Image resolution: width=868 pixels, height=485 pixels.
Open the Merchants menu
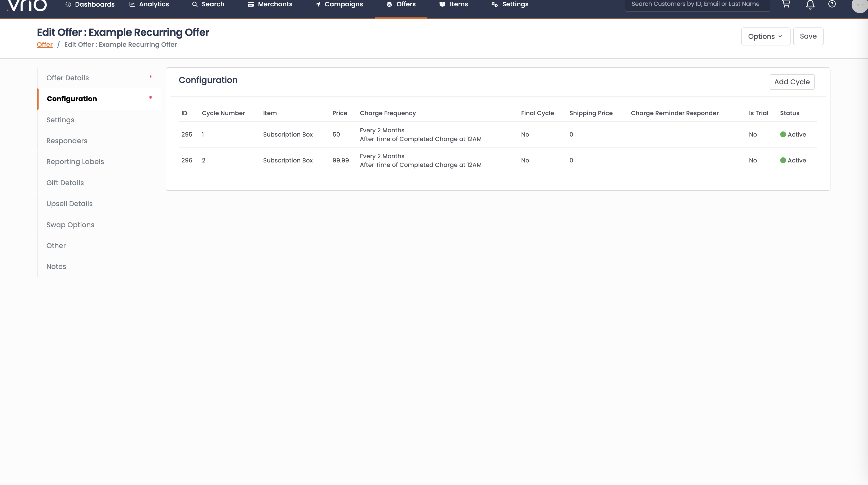coord(270,4)
